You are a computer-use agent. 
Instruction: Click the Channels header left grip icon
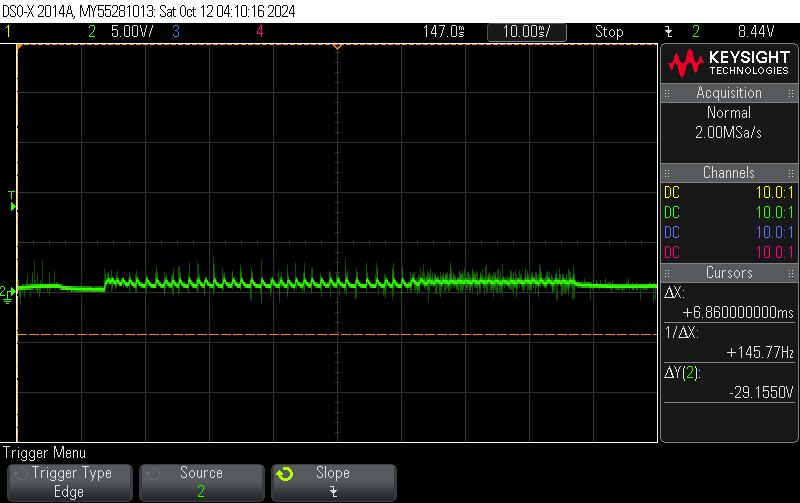click(667, 173)
